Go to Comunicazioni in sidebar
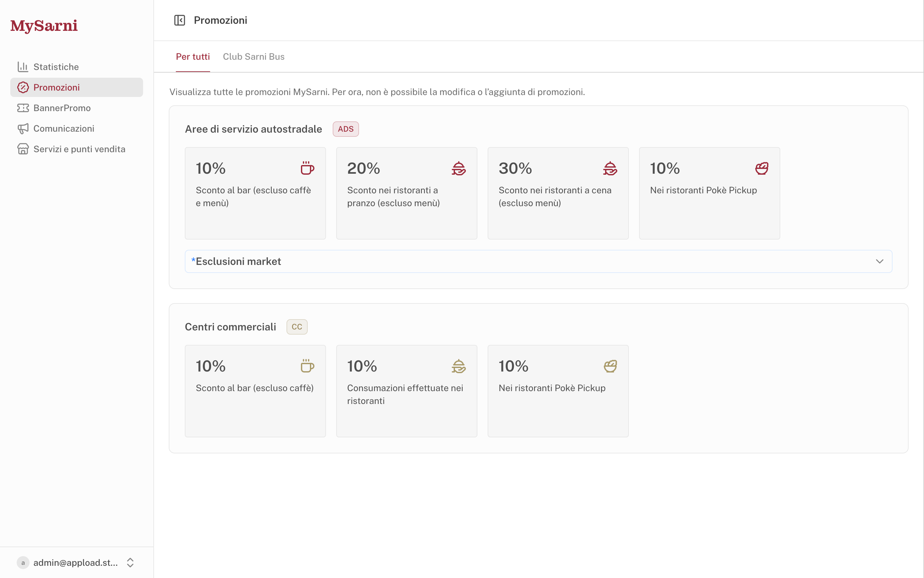Viewport: 924px width, 578px height. point(77,129)
